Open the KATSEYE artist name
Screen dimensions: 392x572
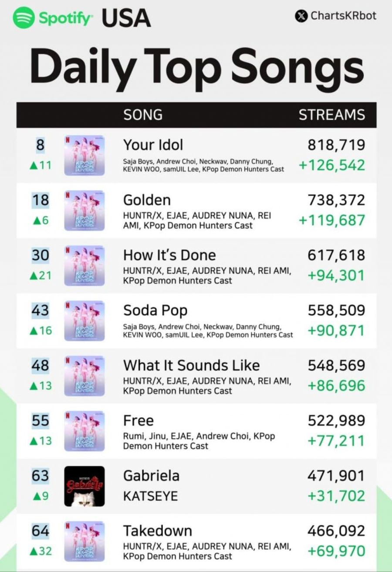coord(150,496)
